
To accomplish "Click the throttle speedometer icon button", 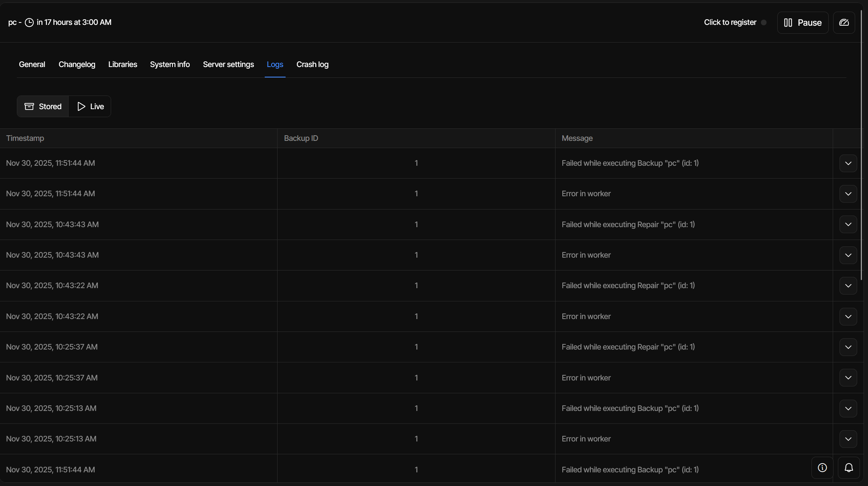I will click(x=844, y=22).
